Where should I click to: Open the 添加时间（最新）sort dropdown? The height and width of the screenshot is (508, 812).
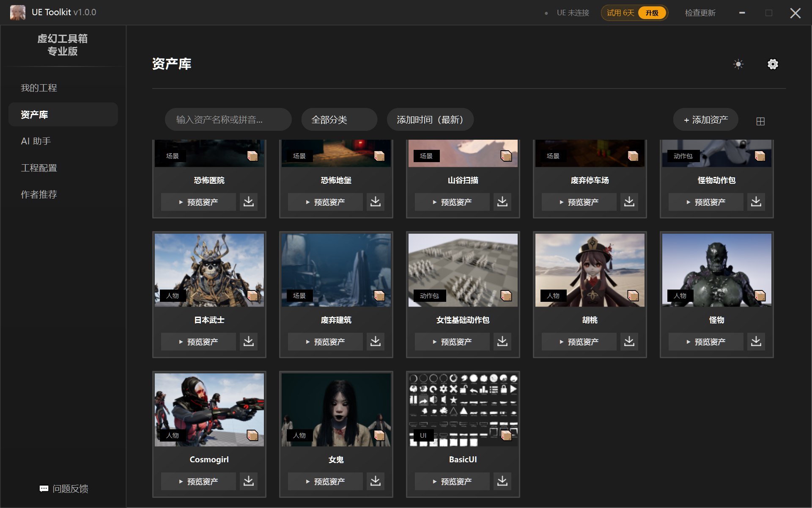(430, 119)
